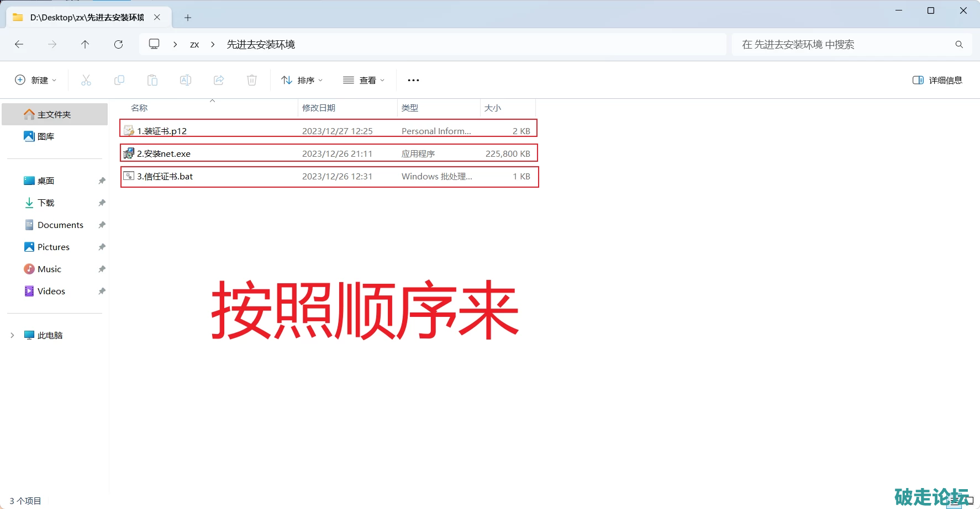Image resolution: width=980 pixels, height=509 pixels.
Task: Select the file 2.安装net.exe
Action: click(x=164, y=153)
